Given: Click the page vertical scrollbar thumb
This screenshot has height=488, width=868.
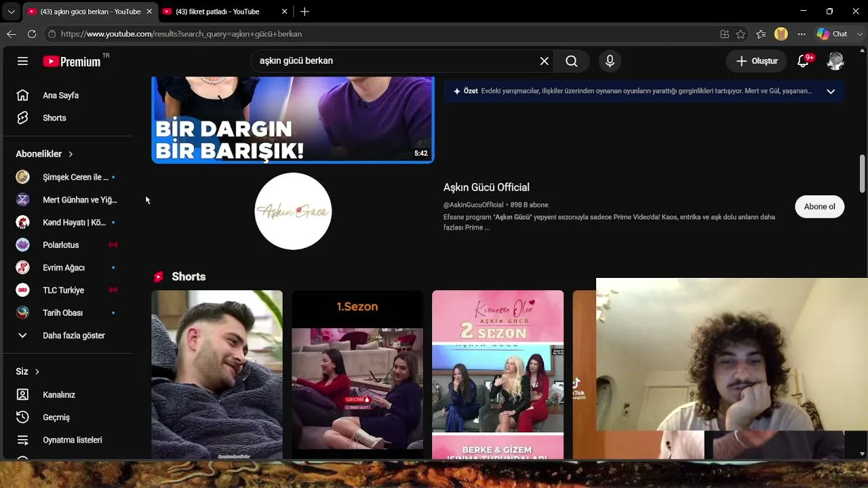Looking at the screenshot, I should pos(863,173).
